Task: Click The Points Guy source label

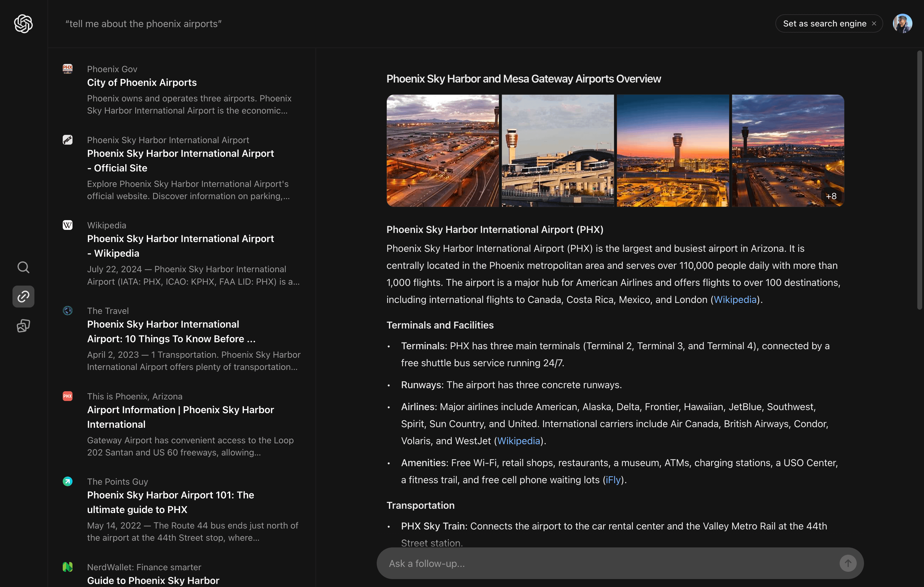Action: 118,481
